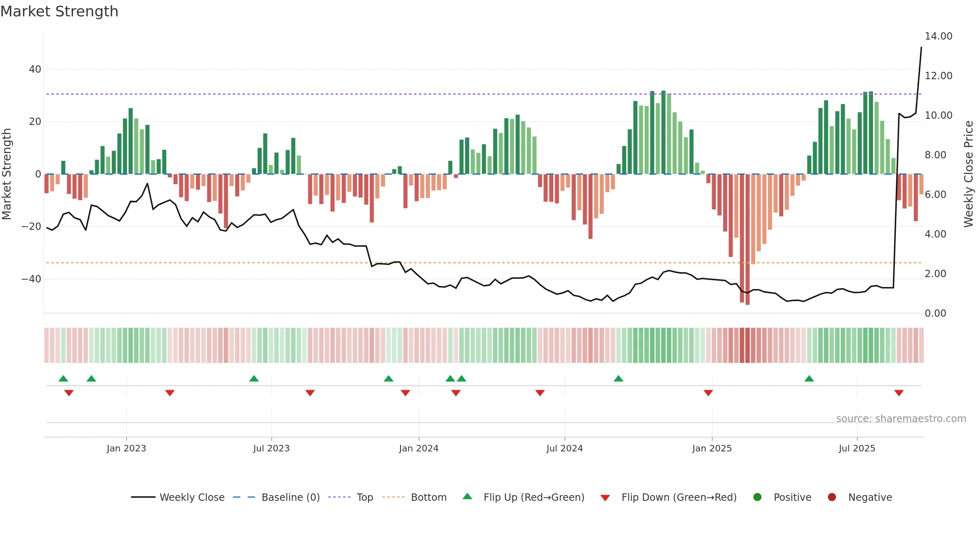Click the Weekly Close Price axis title
Image resolution: width=980 pixels, height=551 pixels.
(969, 174)
